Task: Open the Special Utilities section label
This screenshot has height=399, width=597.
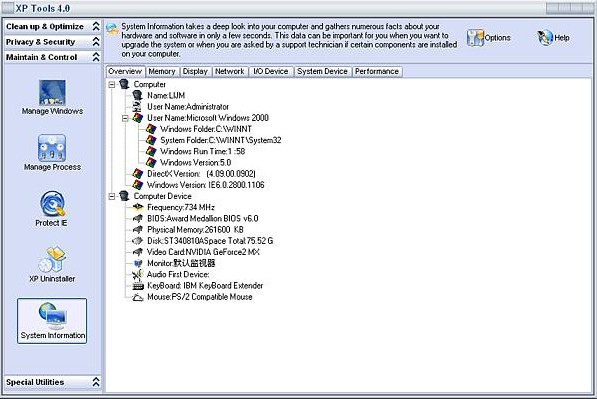Action: click(35, 382)
